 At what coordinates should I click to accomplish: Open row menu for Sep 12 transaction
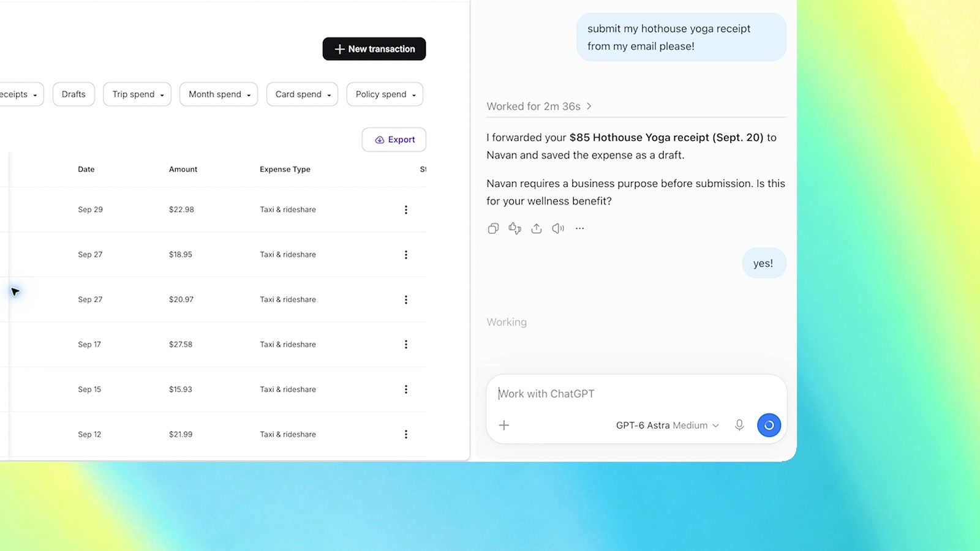pyautogui.click(x=405, y=434)
